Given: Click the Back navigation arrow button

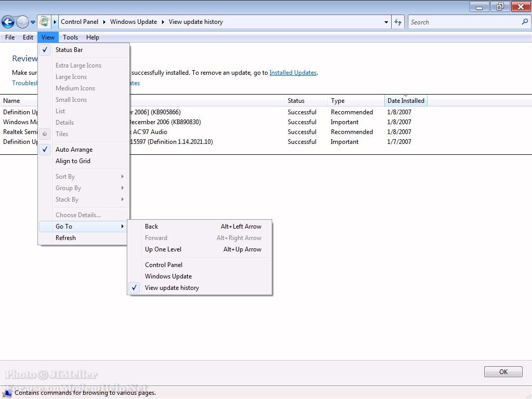Looking at the screenshot, I should pyautogui.click(x=8, y=22).
